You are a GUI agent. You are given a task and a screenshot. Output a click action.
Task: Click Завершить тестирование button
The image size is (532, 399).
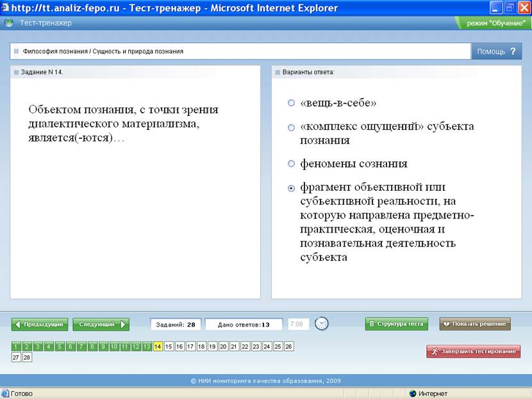(473, 352)
